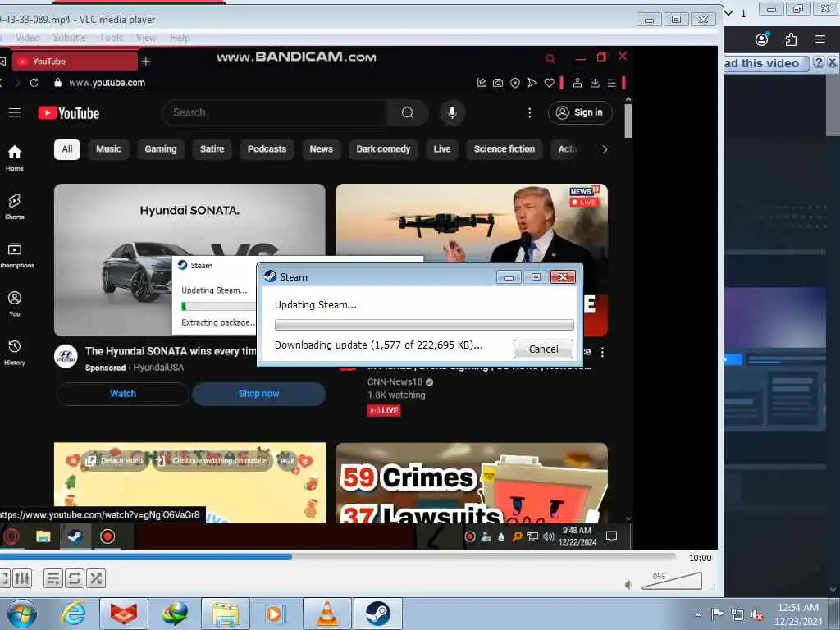This screenshot has width=840, height=630.
Task: Open the VLC Help menu
Action: 180,38
